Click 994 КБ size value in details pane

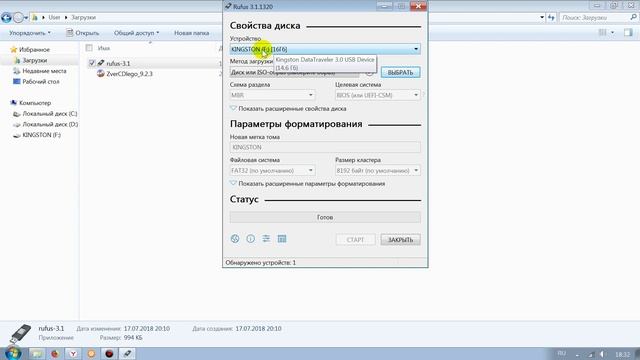coord(133,338)
